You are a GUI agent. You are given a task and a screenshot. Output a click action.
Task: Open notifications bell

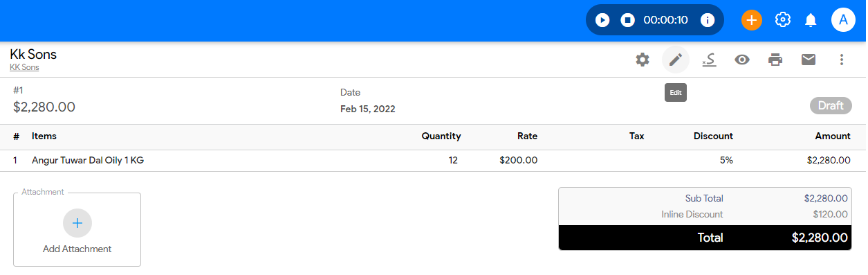point(811,20)
